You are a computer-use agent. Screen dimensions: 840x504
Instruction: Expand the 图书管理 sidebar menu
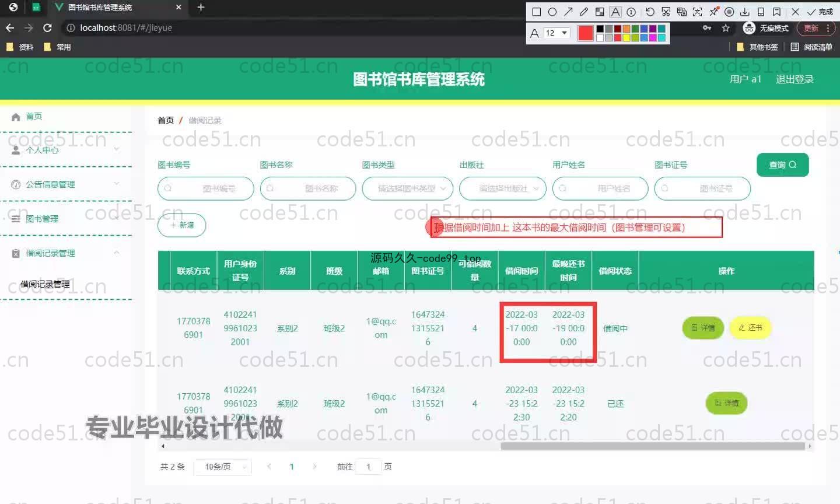click(66, 219)
